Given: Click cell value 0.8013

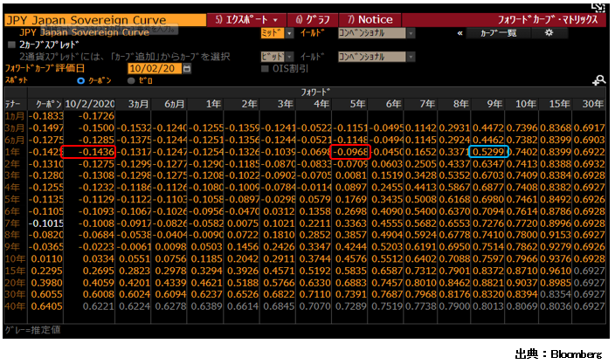Looking at the screenshot, I should (488, 306).
